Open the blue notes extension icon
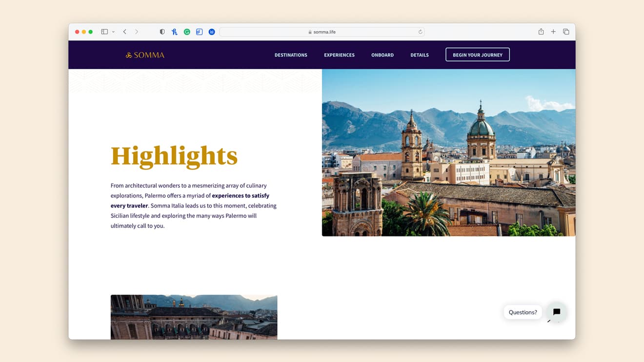644x362 pixels. (199, 32)
